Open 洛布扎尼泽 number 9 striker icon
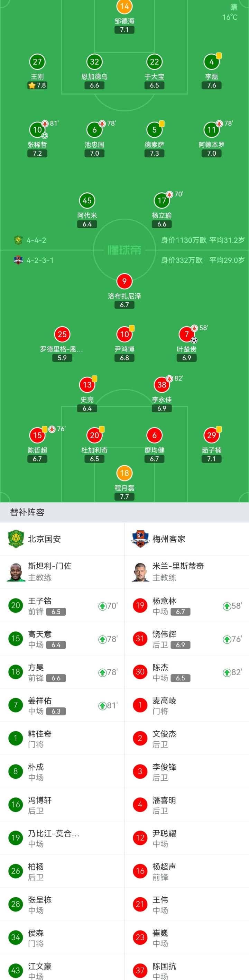The height and width of the screenshot is (980, 249). (x=124, y=281)
